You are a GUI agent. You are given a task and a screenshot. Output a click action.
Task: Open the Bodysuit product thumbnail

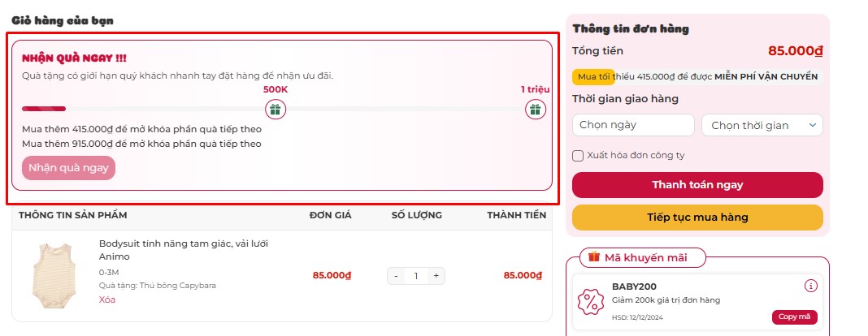pos(53,275)
